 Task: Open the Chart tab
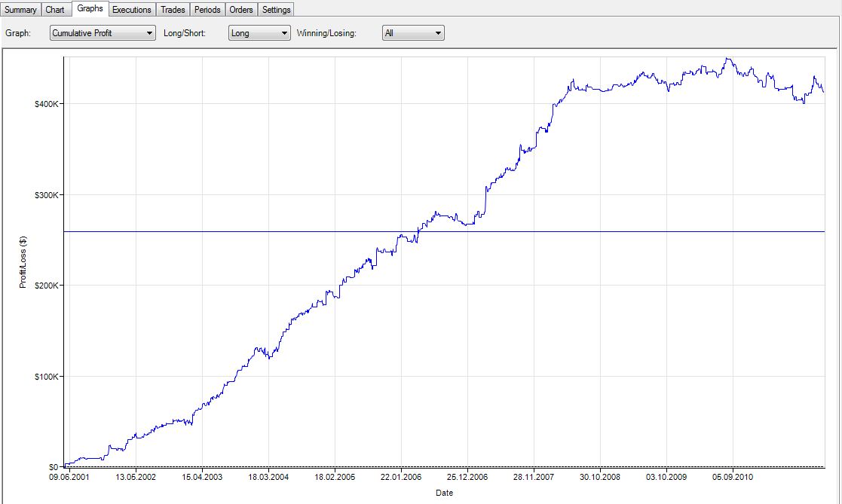tap(55, 10)
